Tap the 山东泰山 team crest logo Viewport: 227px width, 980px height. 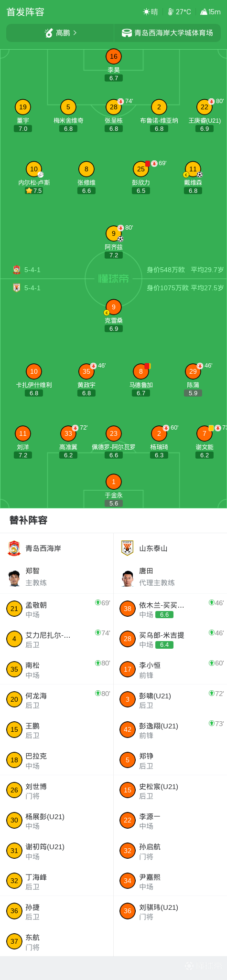(128, 548)
